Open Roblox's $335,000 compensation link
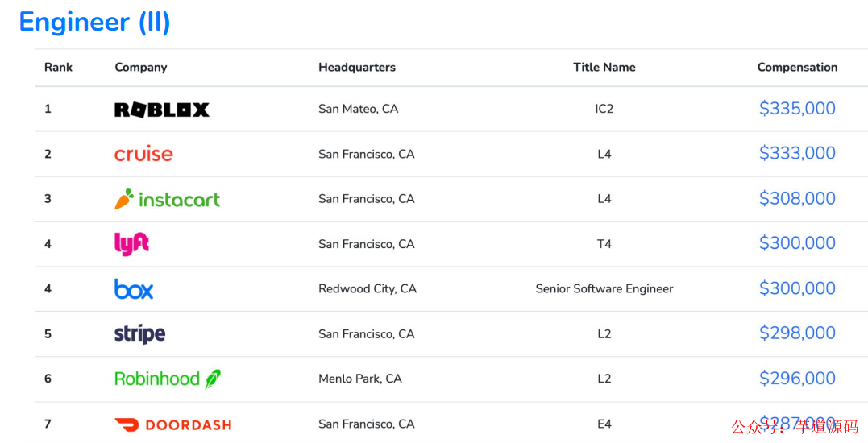 pyautogui.click(x=797, y=109)
